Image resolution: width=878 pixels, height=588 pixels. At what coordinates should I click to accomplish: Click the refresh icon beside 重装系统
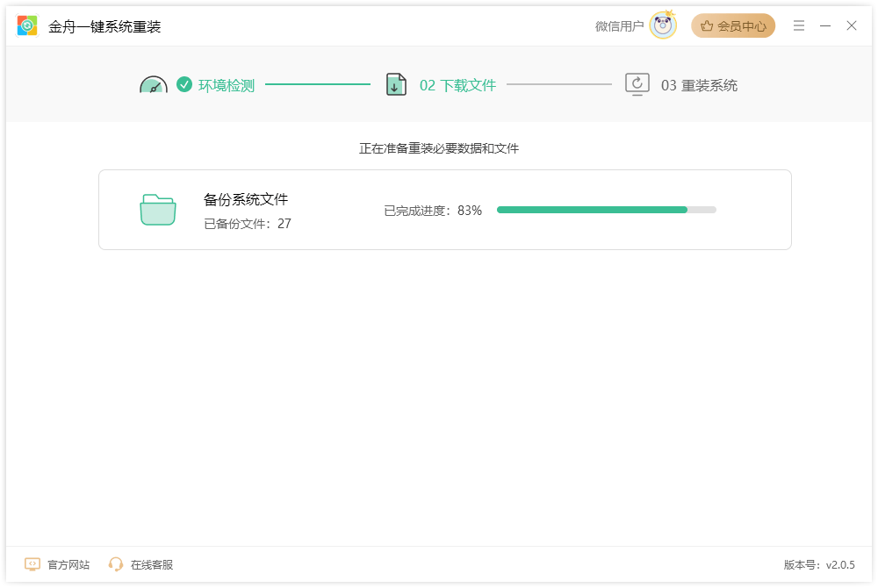pos(636,84)
